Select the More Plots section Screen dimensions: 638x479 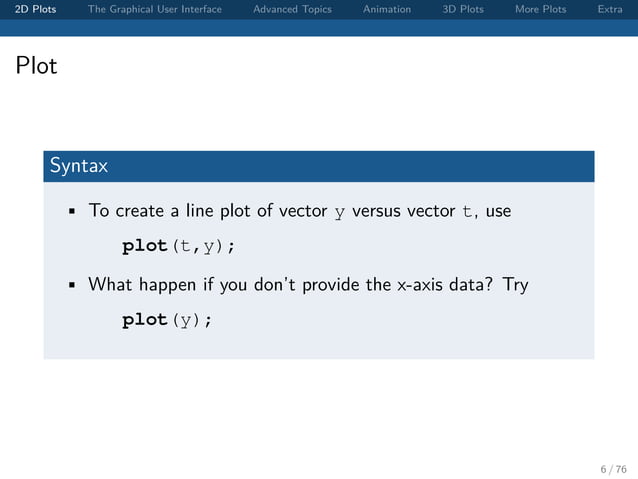(540, 9)
